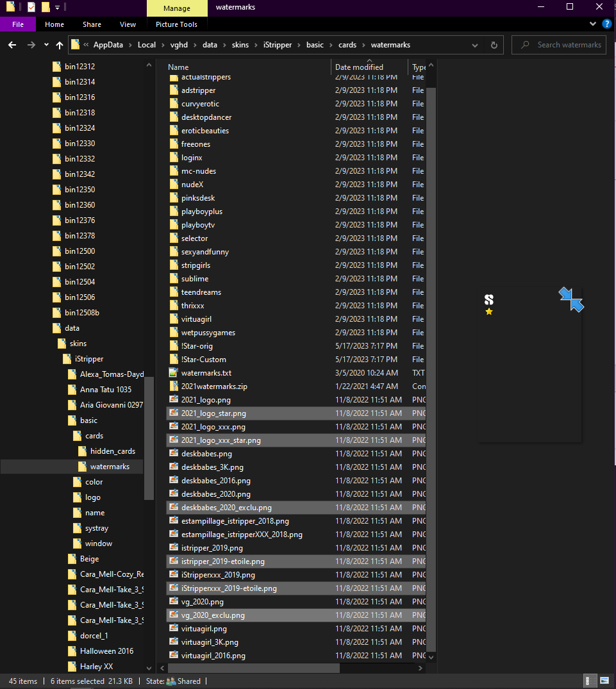Image resolution: width=616 pixels, height=689 pixels.
Task: Click the New folder icon in title bar
Action: pos(45,7)
